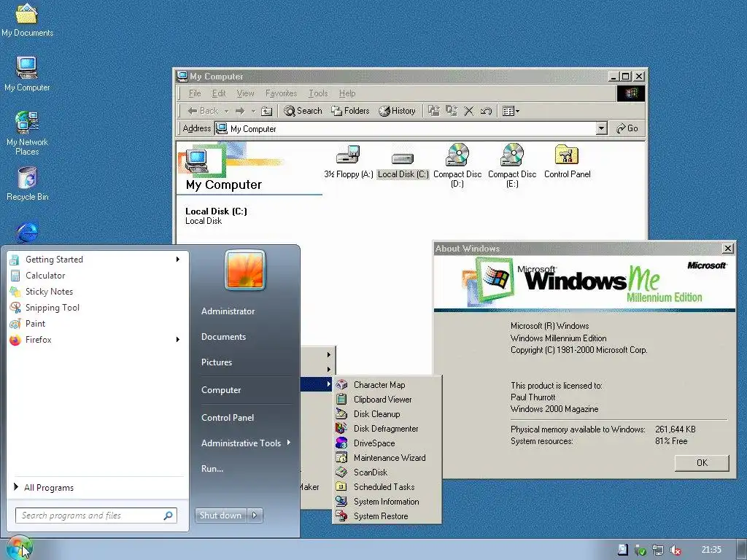Click the Shut down button
Image resolution: width=747 pixels, height=560 pixels.
click(220, 516)
